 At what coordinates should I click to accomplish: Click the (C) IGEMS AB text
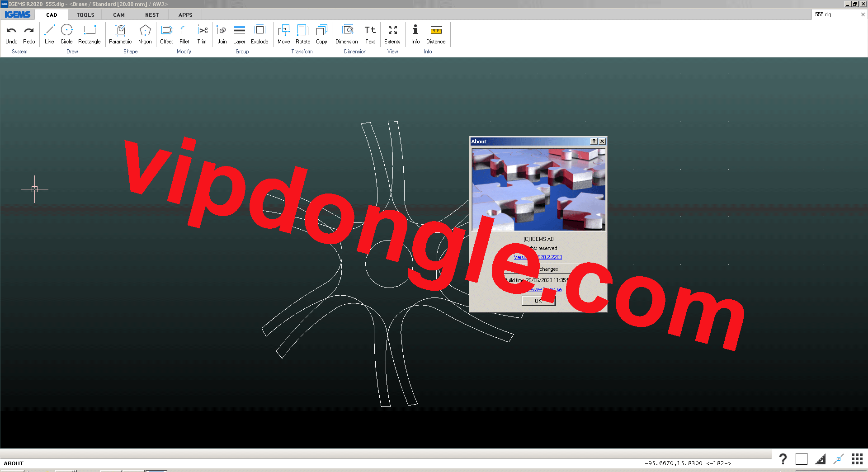538,239
